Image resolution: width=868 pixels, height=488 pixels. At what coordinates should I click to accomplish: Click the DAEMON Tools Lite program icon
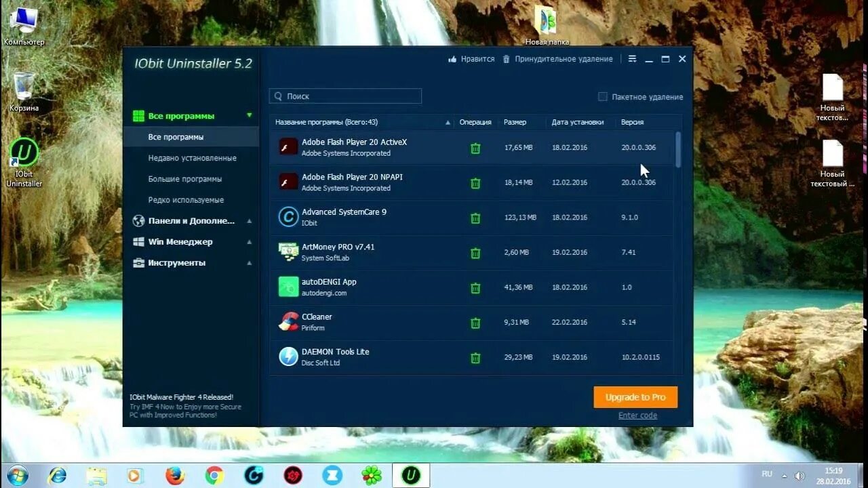coord(288,357)
